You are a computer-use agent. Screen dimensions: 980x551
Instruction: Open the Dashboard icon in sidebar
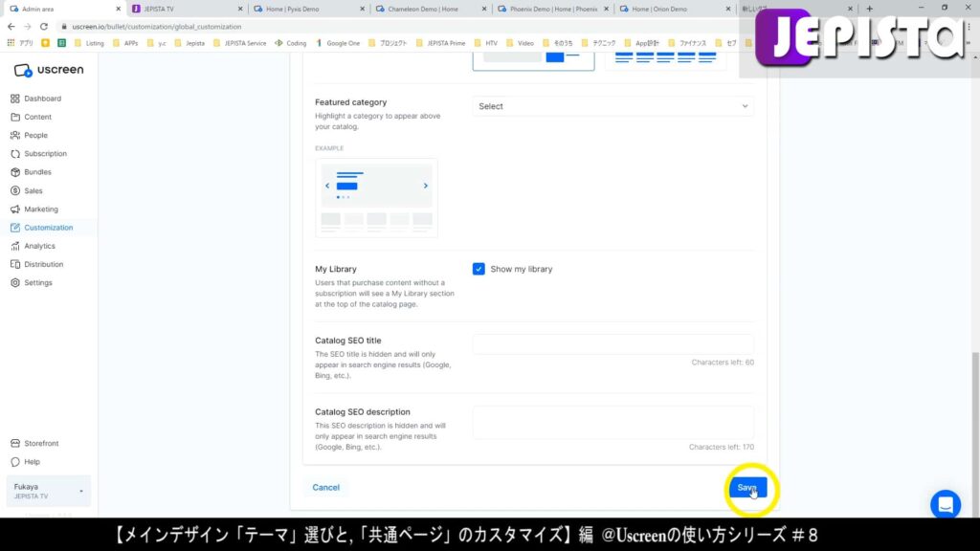(x=15, y=99)
